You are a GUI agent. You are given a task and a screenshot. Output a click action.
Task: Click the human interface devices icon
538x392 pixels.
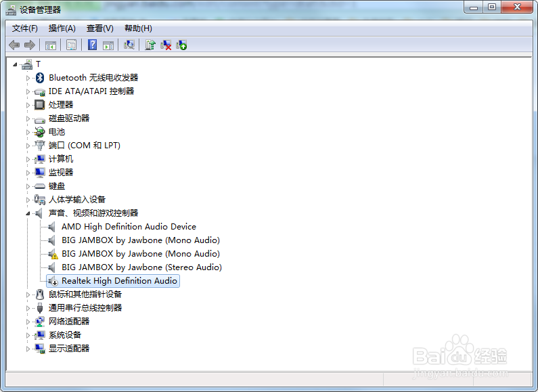(40, 200)
